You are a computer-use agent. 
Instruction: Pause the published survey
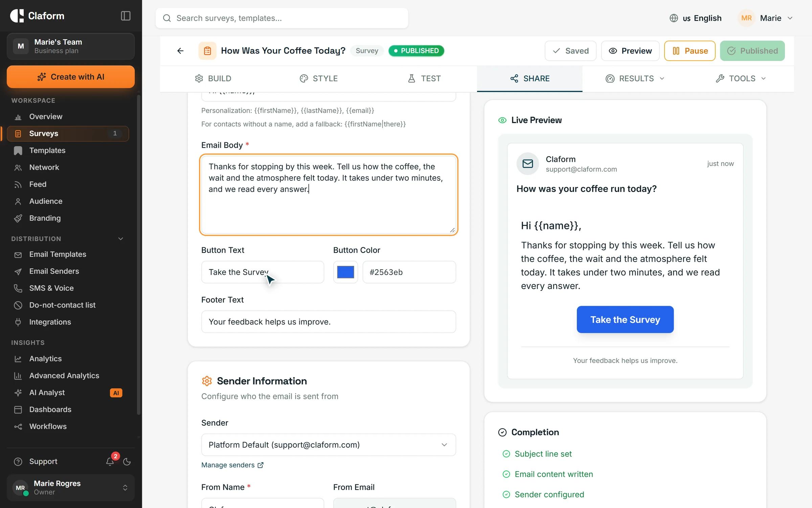coord(690,51)
